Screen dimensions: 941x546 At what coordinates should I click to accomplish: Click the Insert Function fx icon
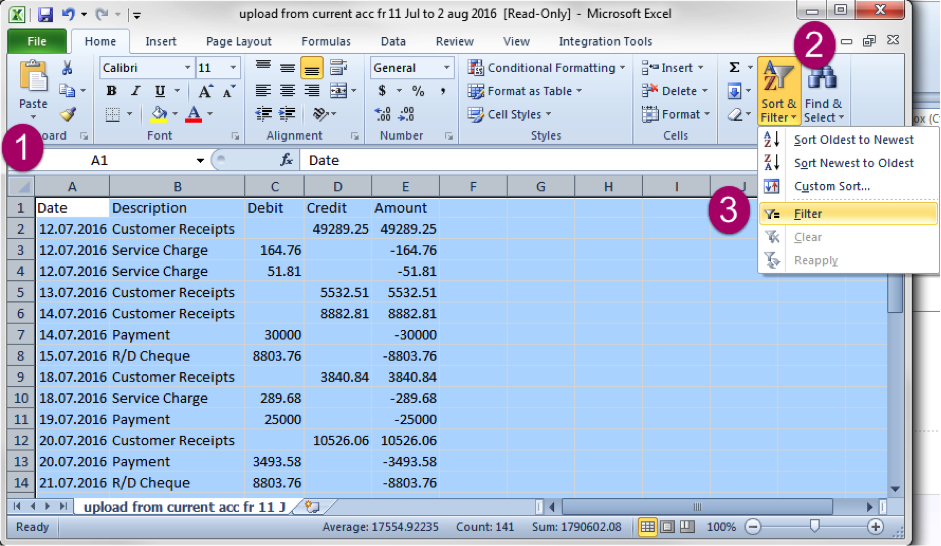(286, 160)
